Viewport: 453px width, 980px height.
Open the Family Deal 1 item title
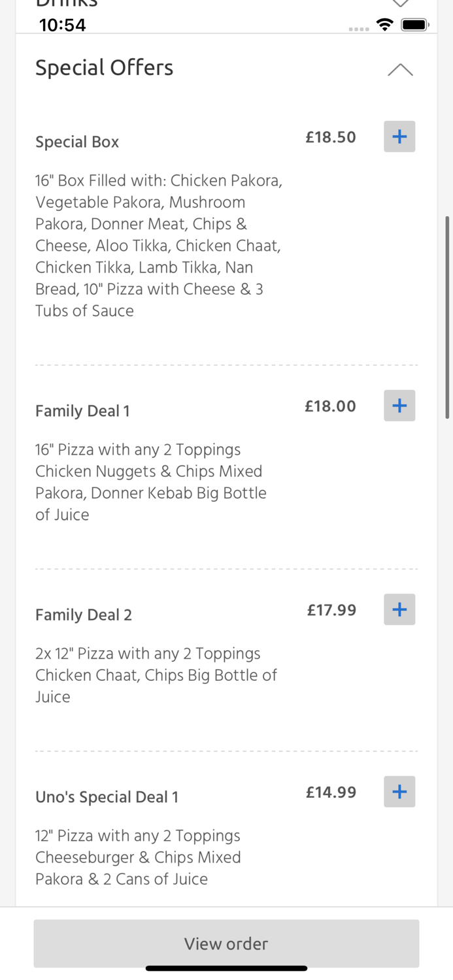82,411
